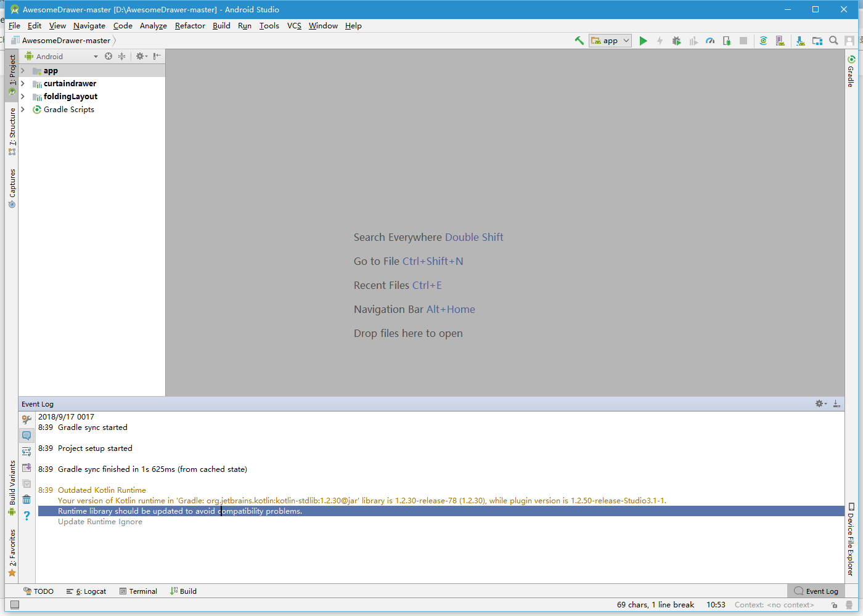Toggle tool window bars square icon

pos(15,605)
